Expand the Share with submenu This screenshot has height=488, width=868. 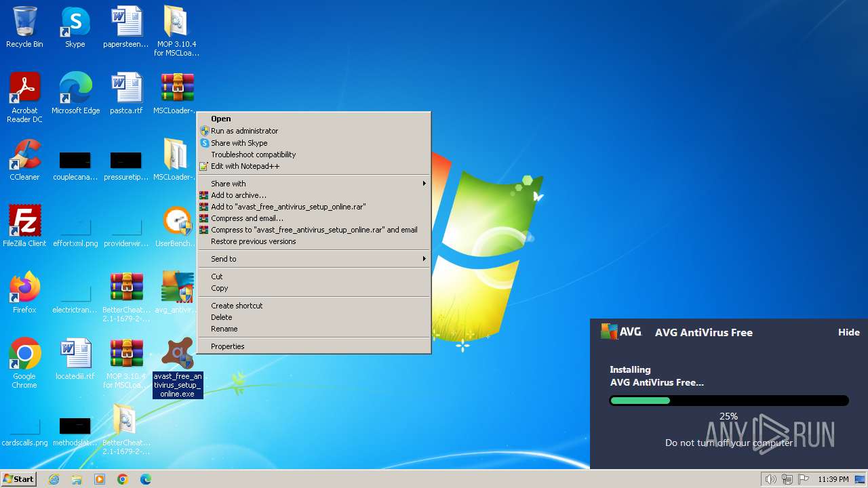click(314, 184)
